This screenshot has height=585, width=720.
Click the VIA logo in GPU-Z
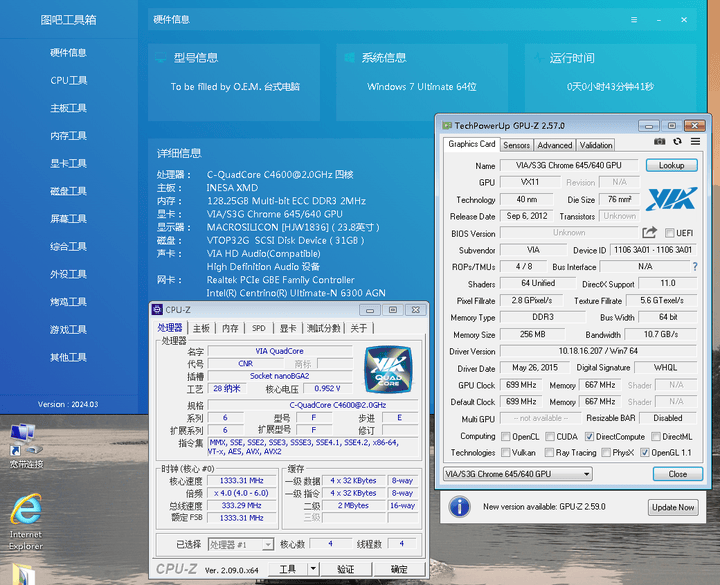[671, 199]
